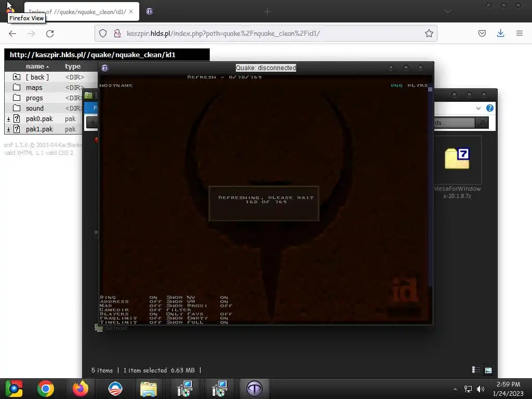
Task: Click the pak1.pak file link
Action: click(x=39, y=129)
